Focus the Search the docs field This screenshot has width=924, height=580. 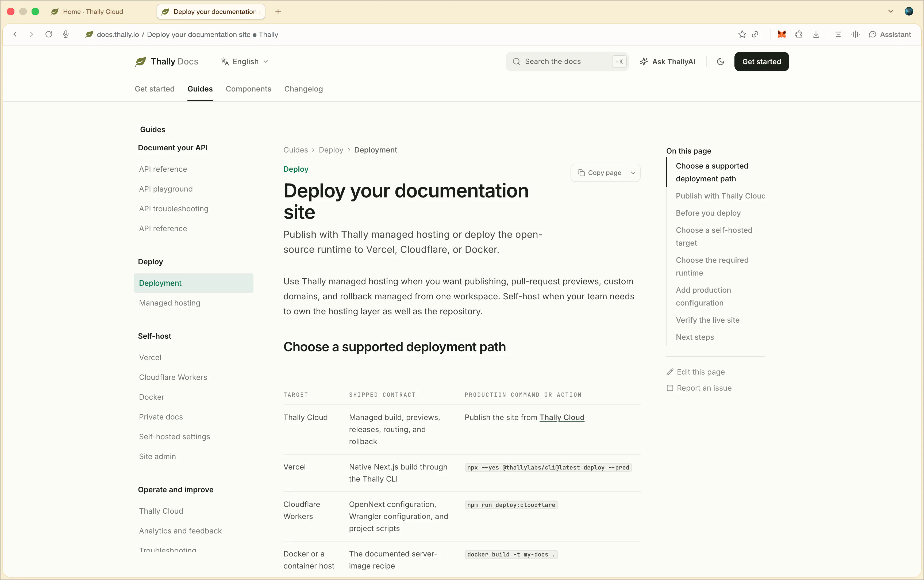567,61
